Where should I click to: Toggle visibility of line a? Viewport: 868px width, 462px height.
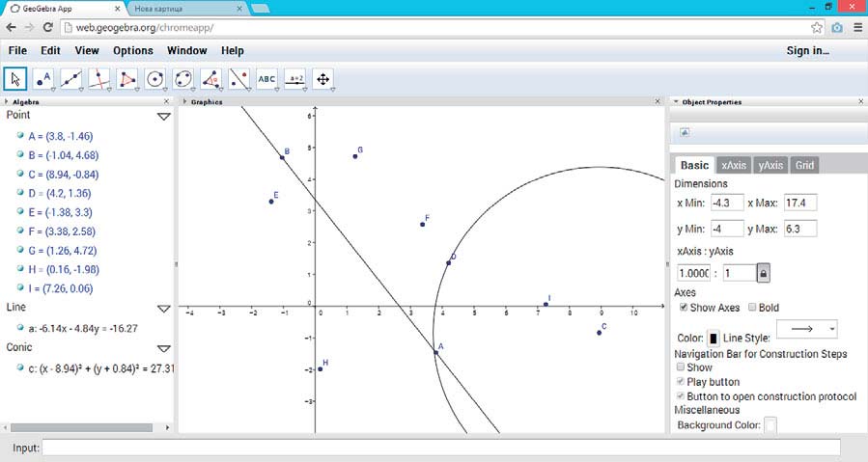(x=20, y=327)
